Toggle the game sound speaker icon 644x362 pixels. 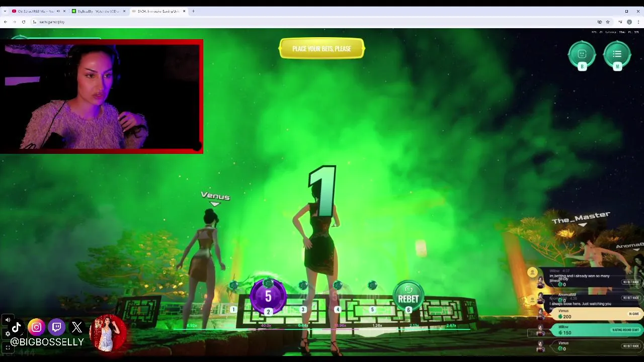8,320
